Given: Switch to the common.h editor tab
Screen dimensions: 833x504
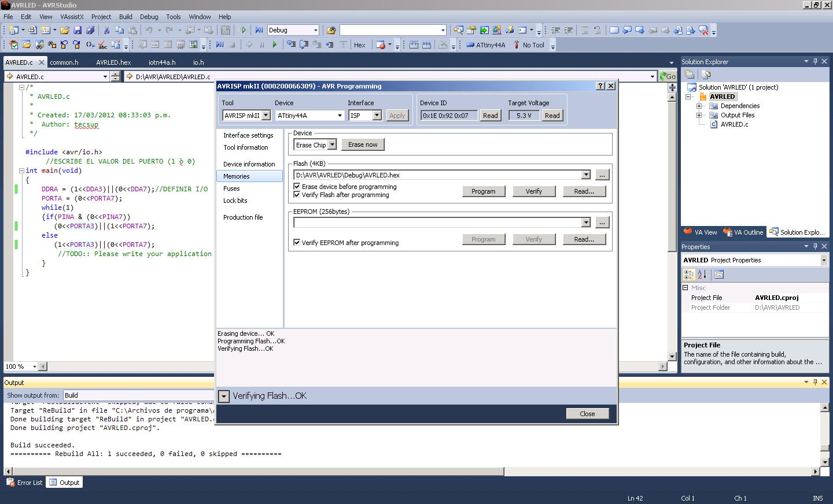Looking at the screenshot, I should pos(64,62).
